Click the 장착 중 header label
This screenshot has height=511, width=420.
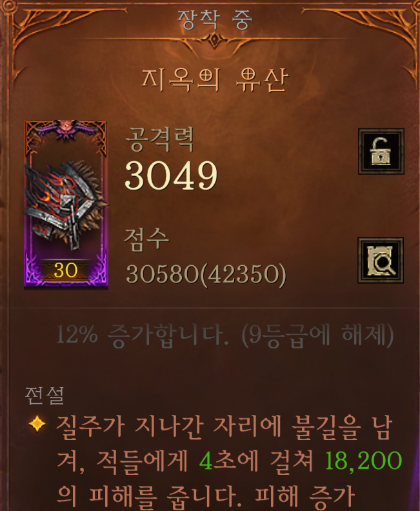[x=214, y=19]
